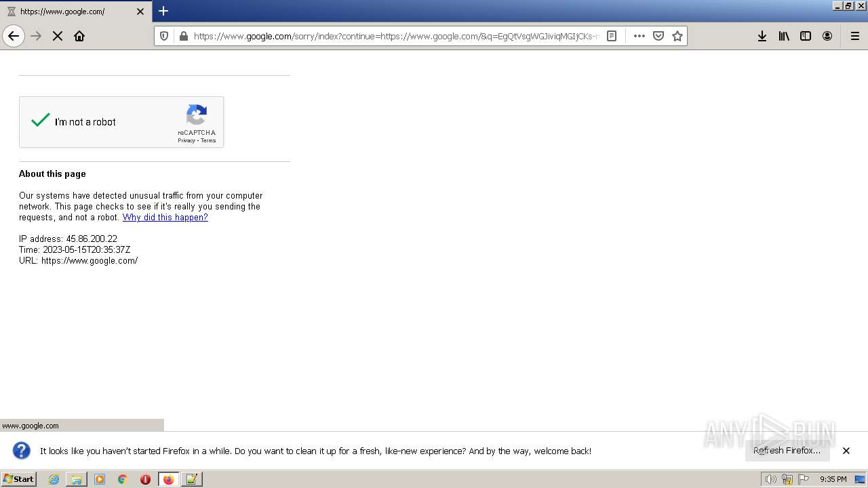Open Windows Explorer folder from taskbar
The height and width of the screenshot is (488, 868).
pos(77,479)
